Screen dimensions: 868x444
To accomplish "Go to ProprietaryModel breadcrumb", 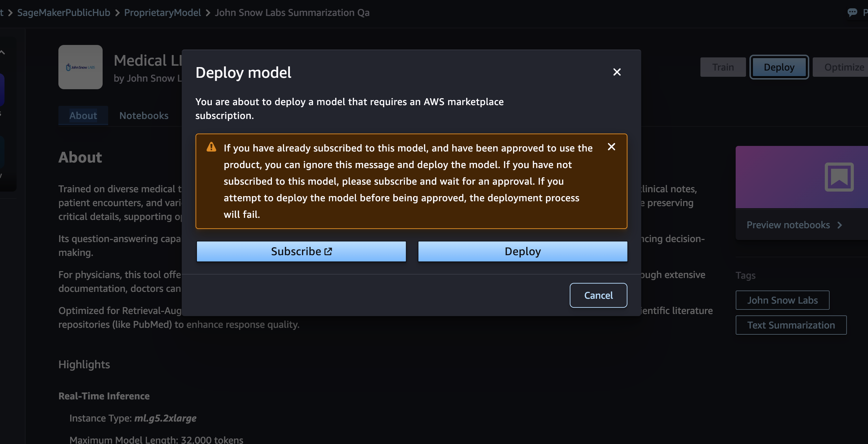I will (162, 12).
